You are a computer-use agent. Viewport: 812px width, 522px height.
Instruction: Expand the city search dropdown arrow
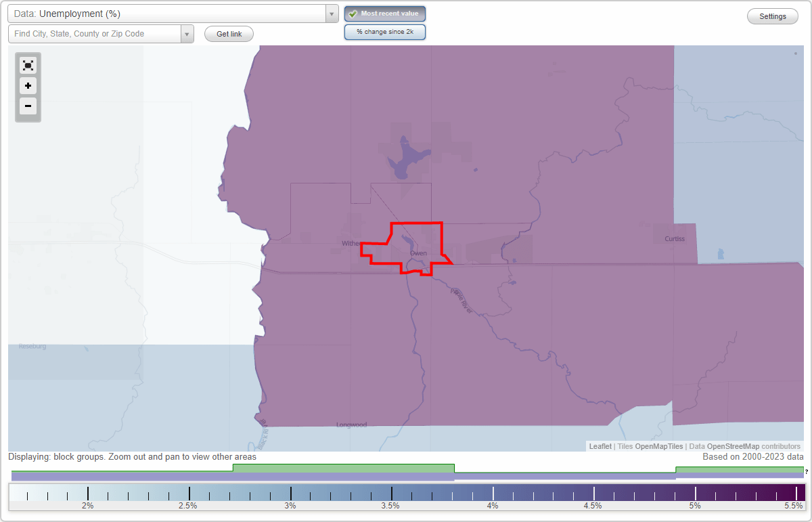coord(187,33)
